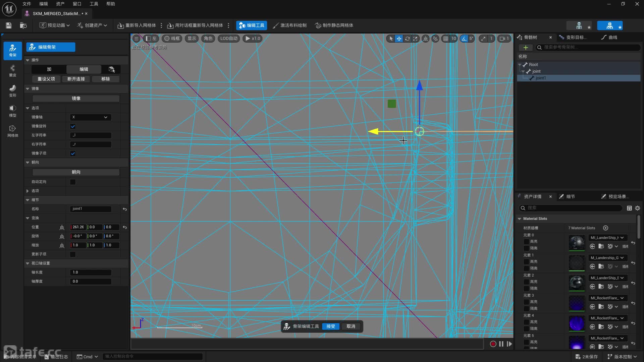
Task: Select the scale transform tool in viewport
Action: coord(415,39)
